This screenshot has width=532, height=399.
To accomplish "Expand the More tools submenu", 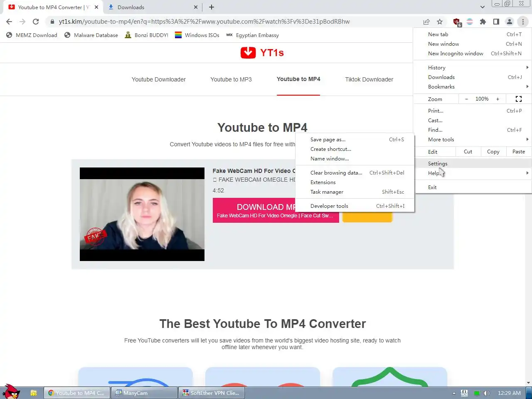I will 473,140.
